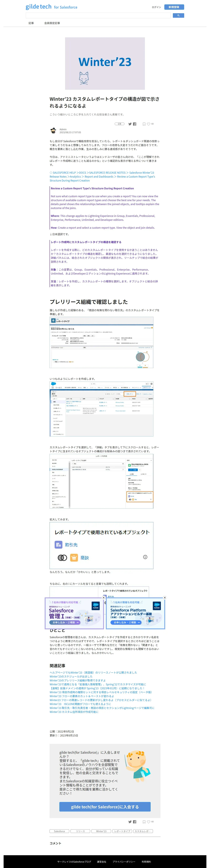This screenshot has width=210, height=868.
Task: Click the bottom Facebook share icon
Action: [135, 822]
